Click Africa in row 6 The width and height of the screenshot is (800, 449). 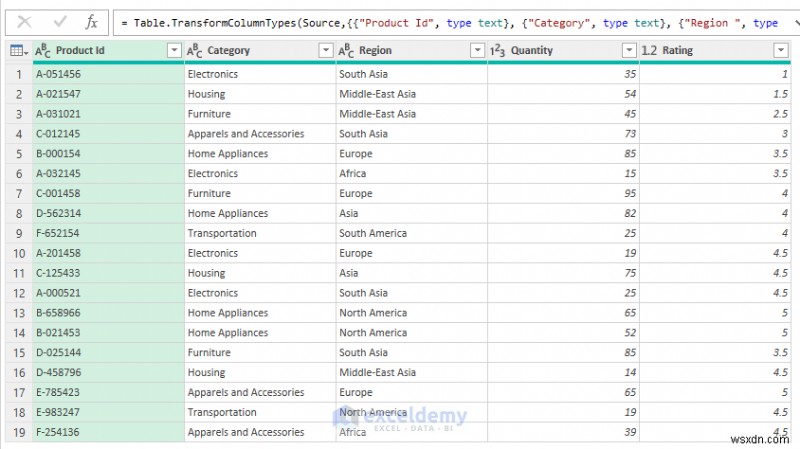point(353,173)
